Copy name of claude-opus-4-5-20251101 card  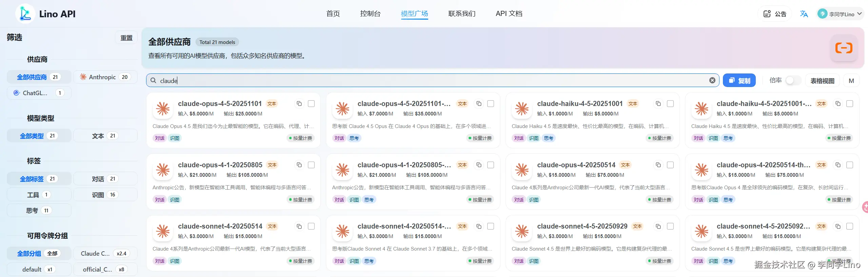(x=299, y=104)
